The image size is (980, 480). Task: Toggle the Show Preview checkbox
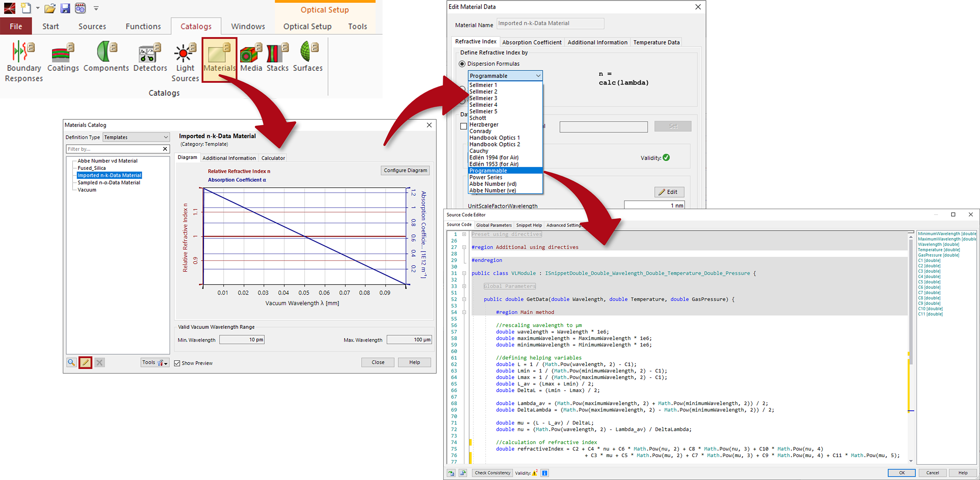click(x=177, y=363)
